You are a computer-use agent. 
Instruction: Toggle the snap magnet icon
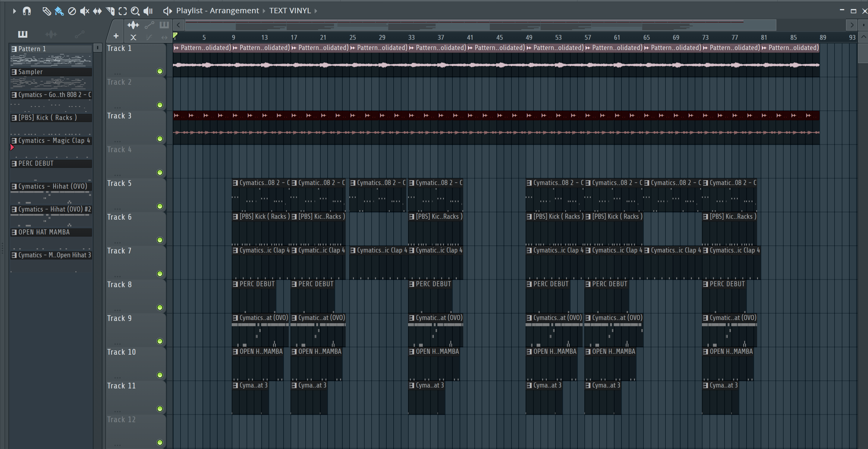[x=27, y=11]
